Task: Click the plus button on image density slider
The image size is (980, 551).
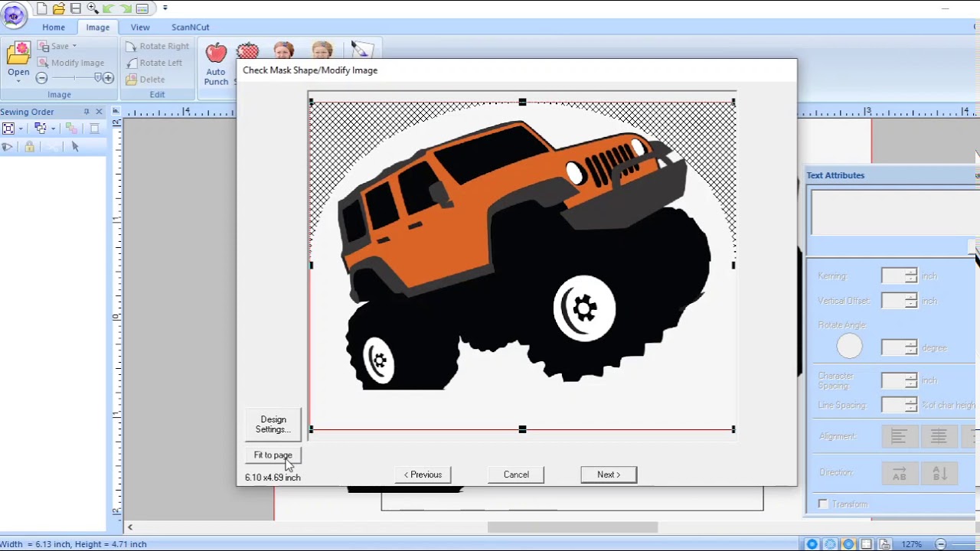Action: [x=109, y=78]
